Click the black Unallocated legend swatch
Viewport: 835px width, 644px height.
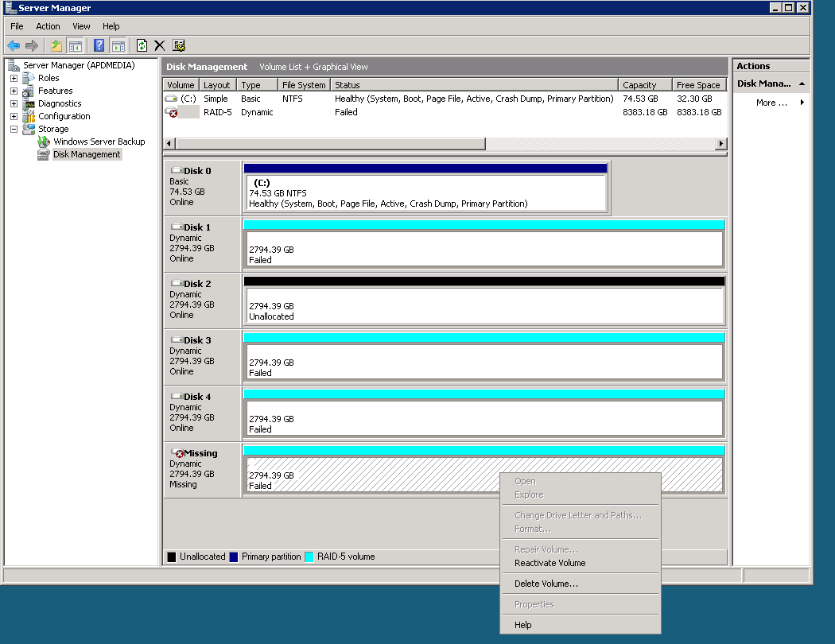[172, 557]
